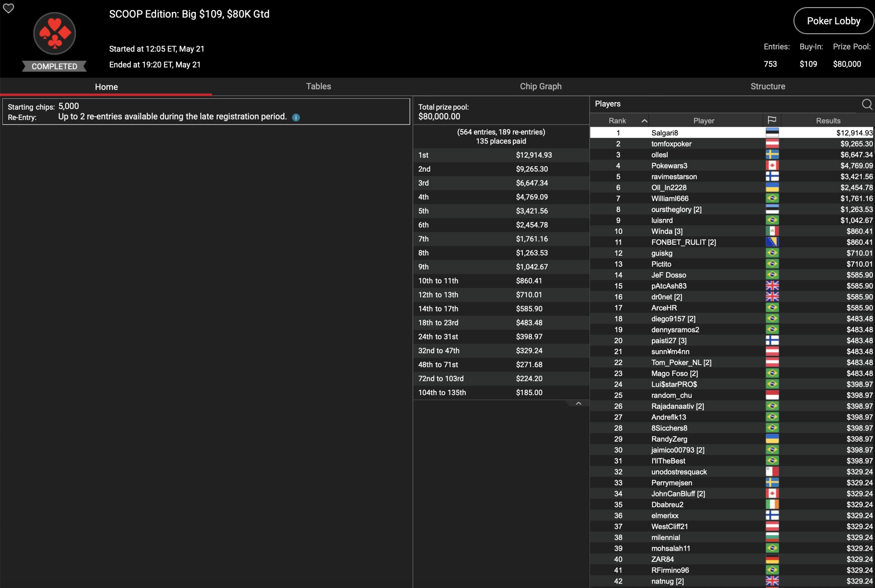Image resolution: width=875 pixels, height=588 pixels.
Task: Click the red poker suits logo
Action: [x=55, y=34]
